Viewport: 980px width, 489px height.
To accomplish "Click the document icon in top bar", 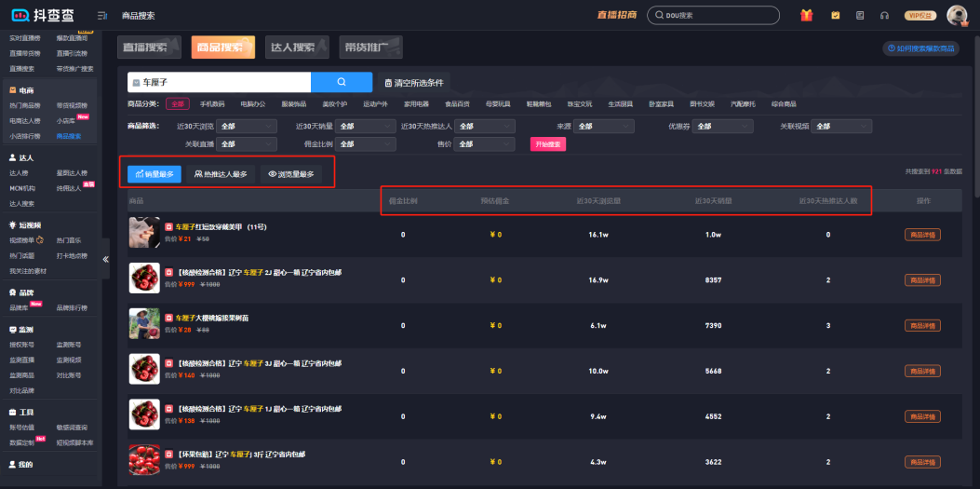I will 860,15.
